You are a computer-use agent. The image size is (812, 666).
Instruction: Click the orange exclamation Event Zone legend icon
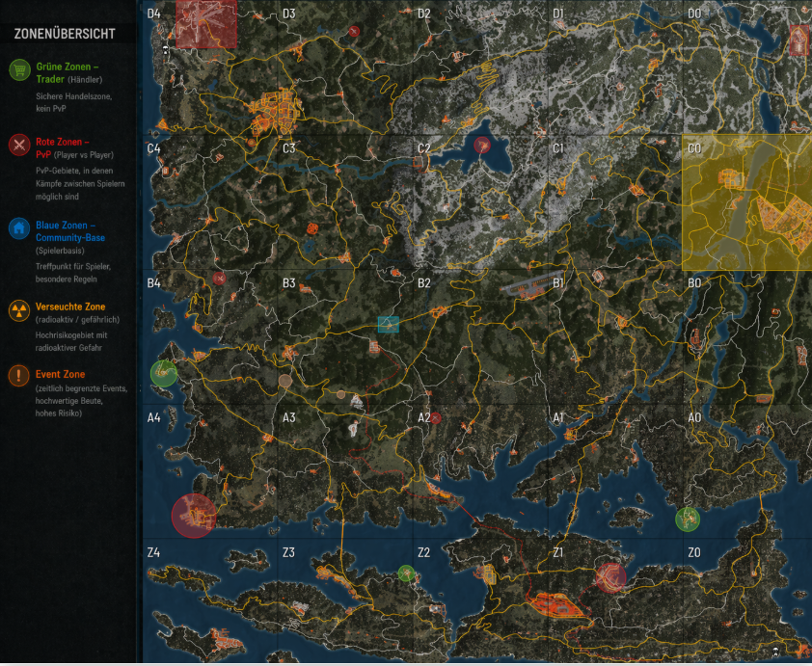[19, 375]
